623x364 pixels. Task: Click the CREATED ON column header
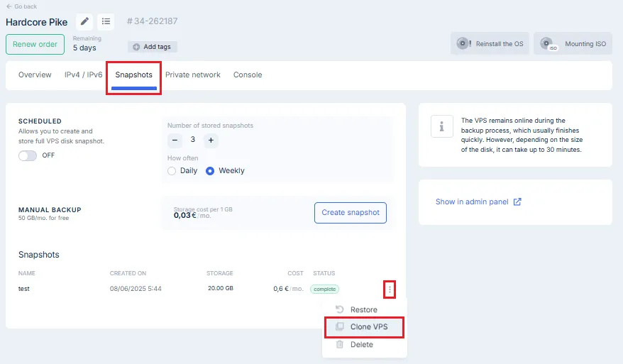click(128, 273)
